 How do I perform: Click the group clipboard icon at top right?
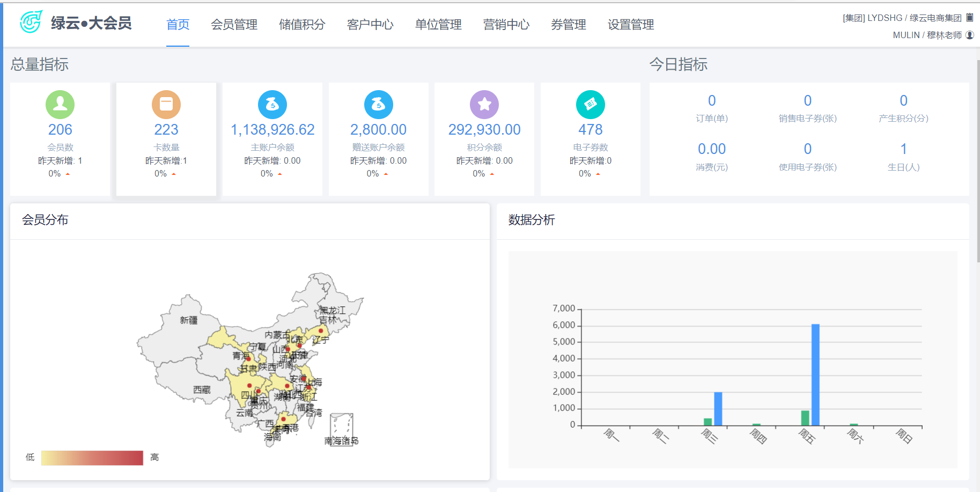pos(970,18)
